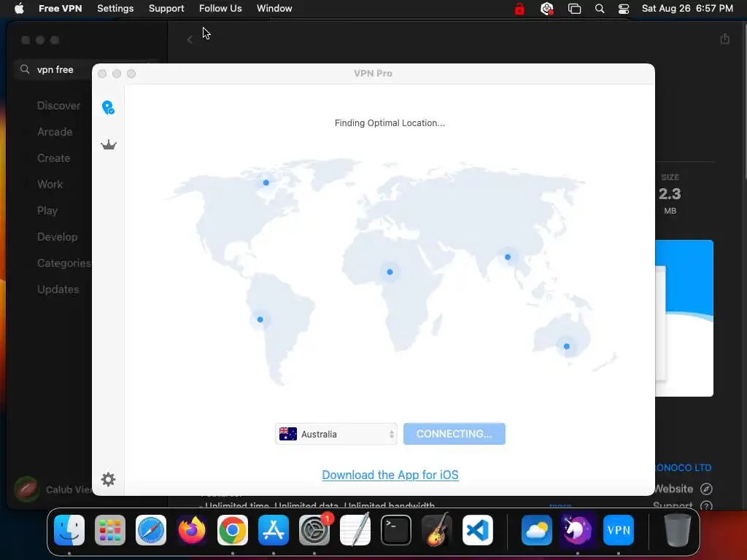Open Finder from the Dock
Screen dimensions: 747x560
[69, 530]
